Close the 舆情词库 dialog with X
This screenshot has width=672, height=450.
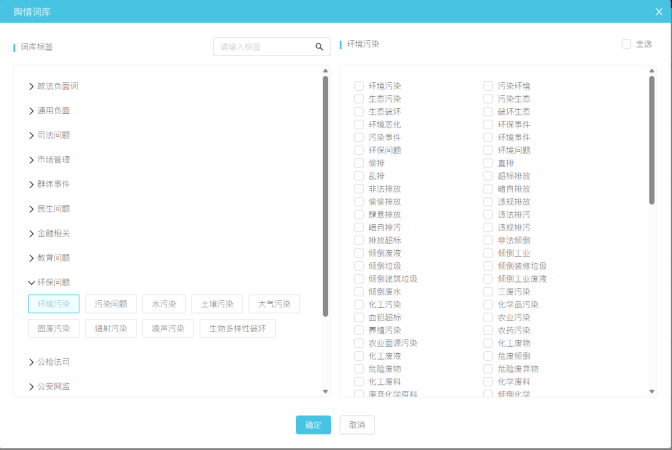[x=658, y=11]
